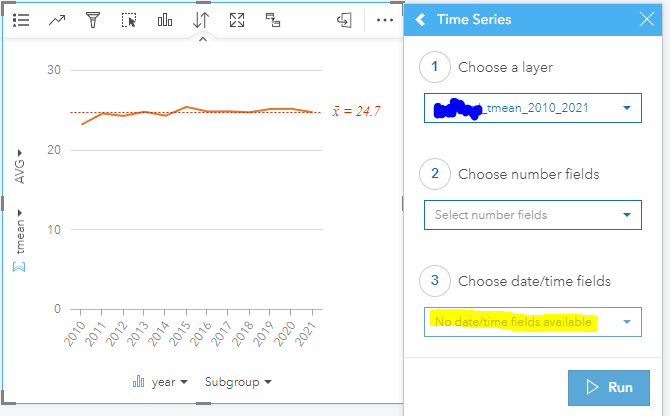Activate the Selection tools icon

129,20
